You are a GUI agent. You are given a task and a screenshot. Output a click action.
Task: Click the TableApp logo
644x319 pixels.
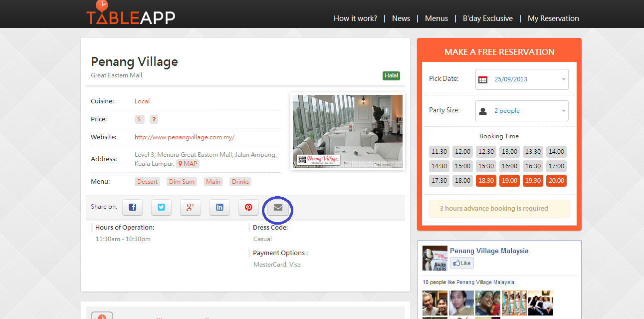coord(131,13)
